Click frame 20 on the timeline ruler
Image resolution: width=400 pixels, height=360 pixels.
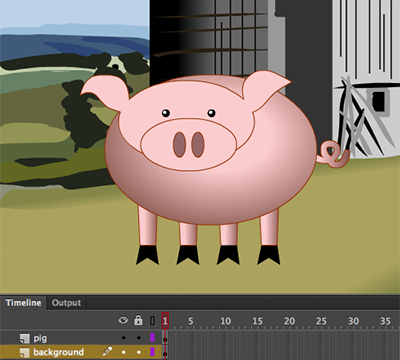click(289, 321)
